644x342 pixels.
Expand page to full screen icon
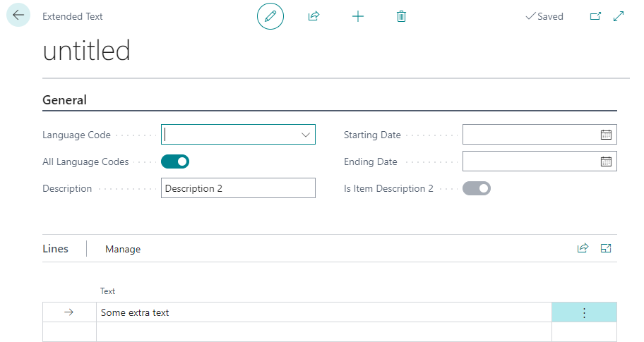click(x=619, y=16)
